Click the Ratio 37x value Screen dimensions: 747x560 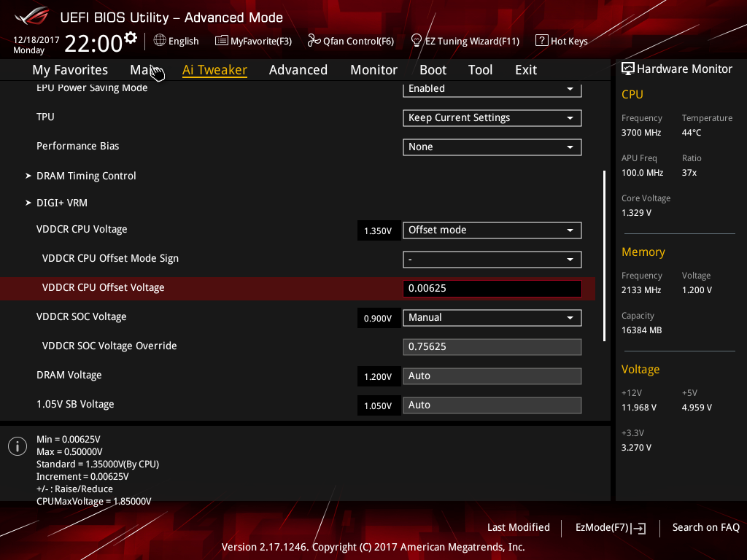coord(689,172)
